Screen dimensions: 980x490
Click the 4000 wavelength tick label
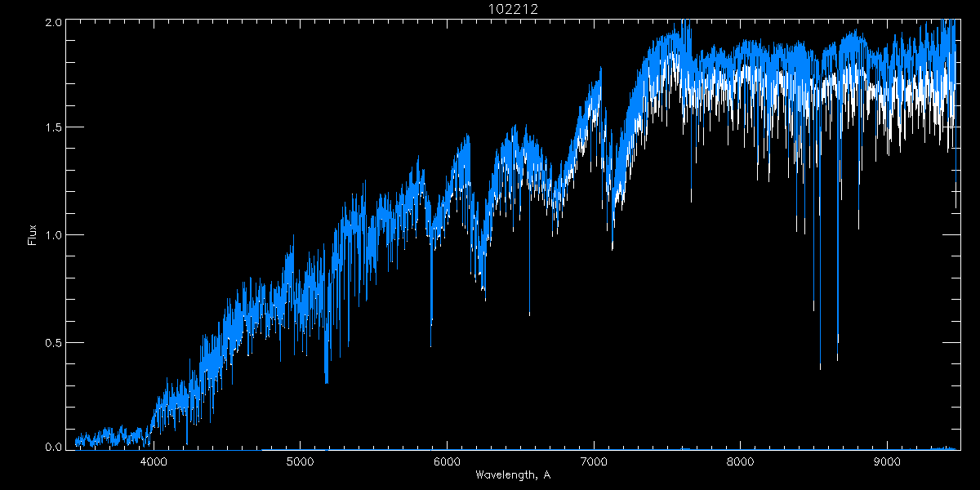point(154,461)
